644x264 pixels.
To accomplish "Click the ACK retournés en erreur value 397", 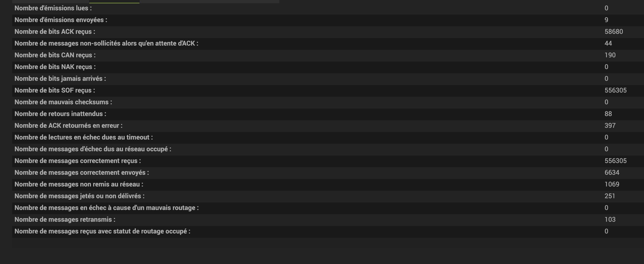I will coord(610,125).
